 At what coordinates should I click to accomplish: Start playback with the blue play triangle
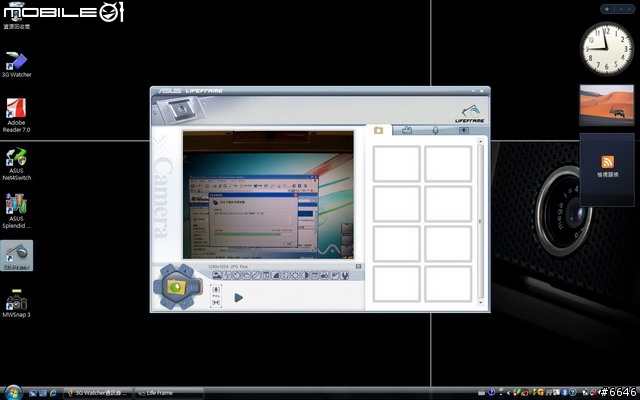click(239, 298)
